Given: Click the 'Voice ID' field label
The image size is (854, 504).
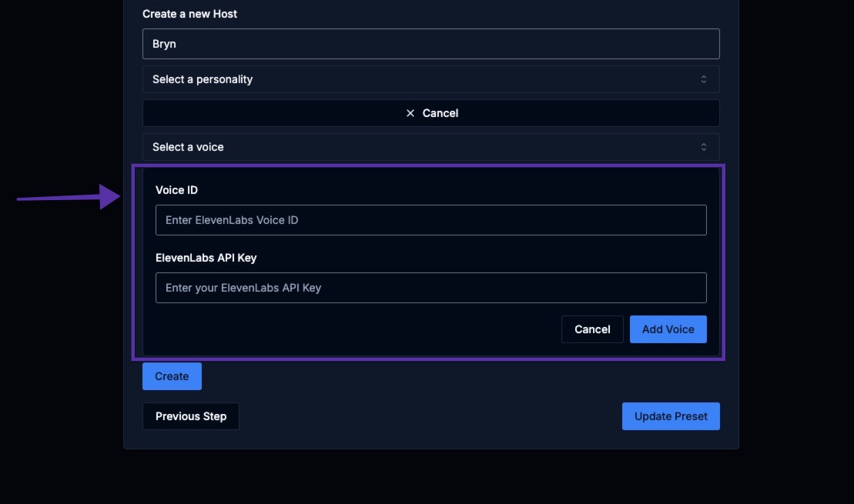Looking at the screenshot, I should click(x=176, y=190).
